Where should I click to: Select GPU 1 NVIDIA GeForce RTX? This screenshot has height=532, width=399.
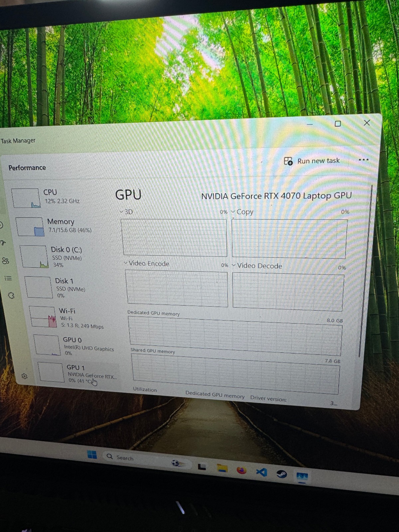(x=78, y=374)
